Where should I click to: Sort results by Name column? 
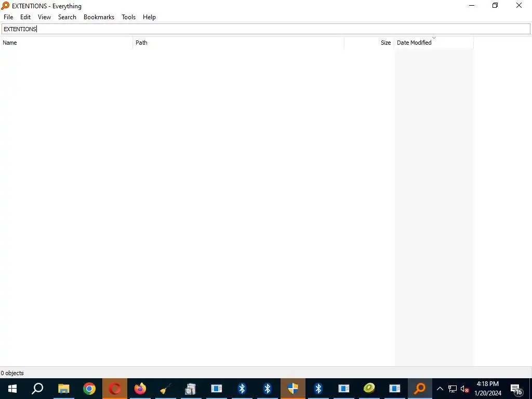tap(66, 43)
